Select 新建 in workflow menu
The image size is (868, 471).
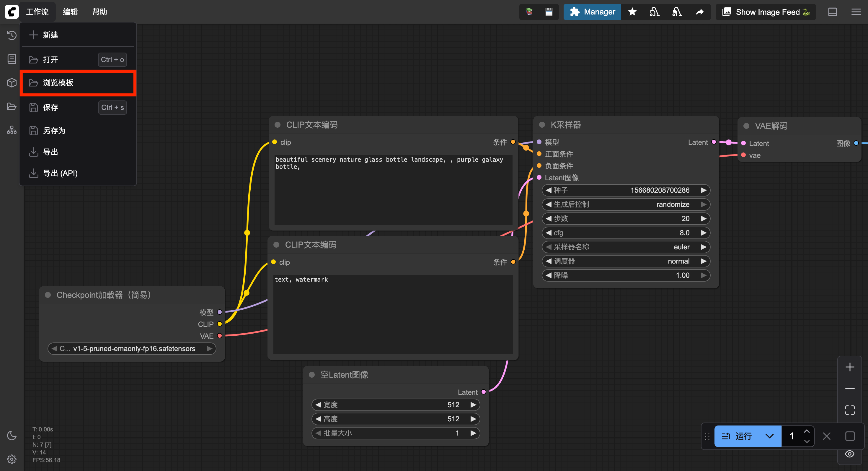78,35
